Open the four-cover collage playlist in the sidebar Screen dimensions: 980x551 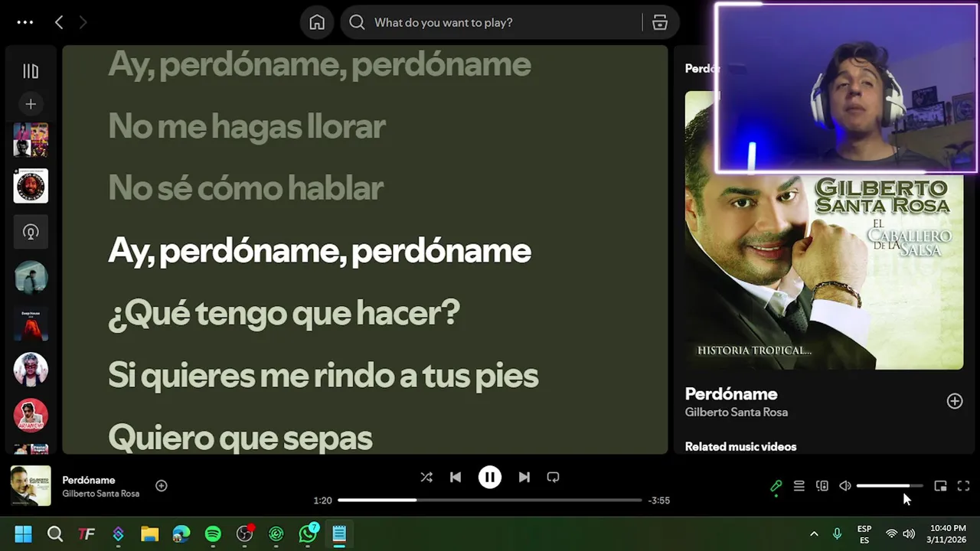(31, 141)
